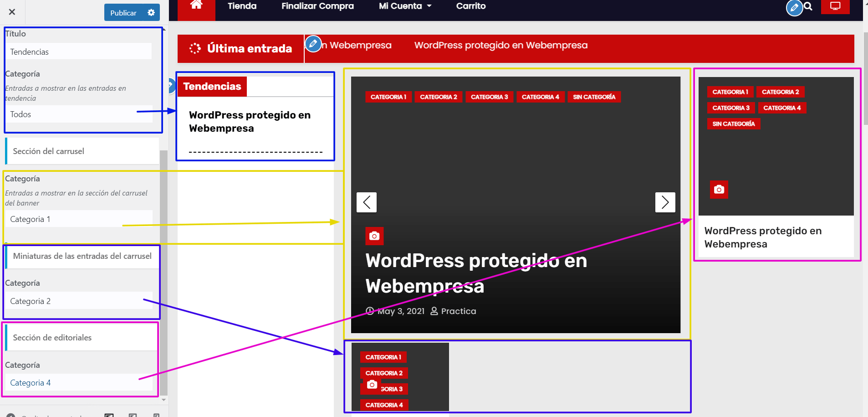The width and height of the screenshot is (868, 417).
Task: Select the Miniaturas de las entradas del carrusel heading
Action: click(82, 256)
